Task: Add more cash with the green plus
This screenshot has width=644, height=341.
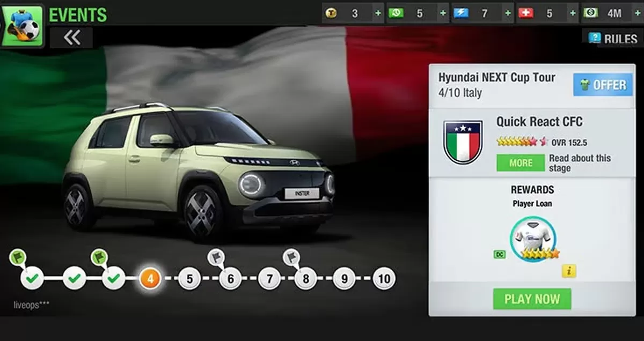Action: pyautogui.click(x=443, y=13)
